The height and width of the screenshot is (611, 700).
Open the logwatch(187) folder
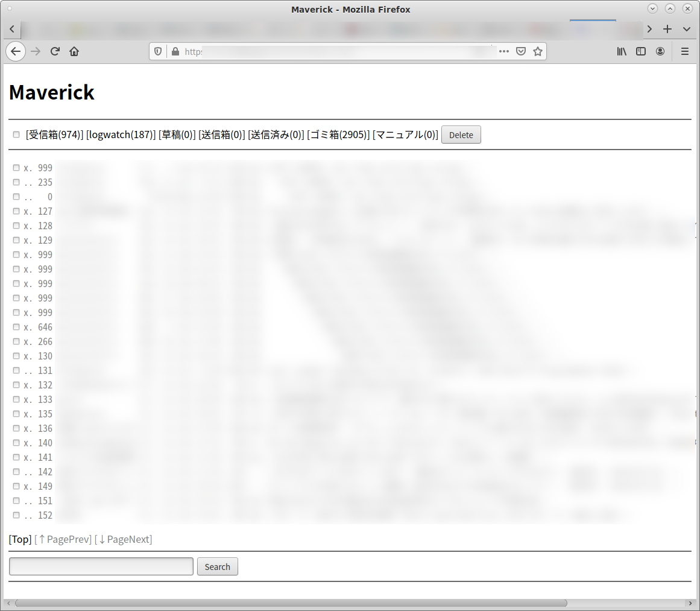[121, 135]
